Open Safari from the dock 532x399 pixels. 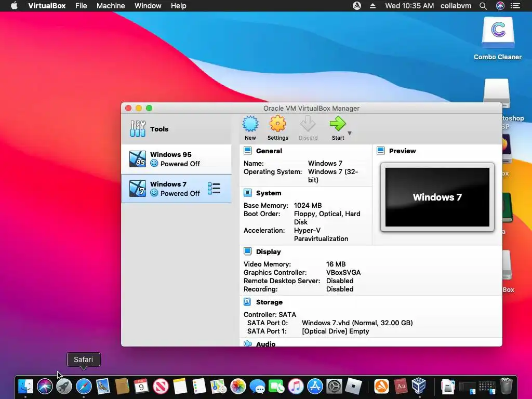[x=84, y=386]
